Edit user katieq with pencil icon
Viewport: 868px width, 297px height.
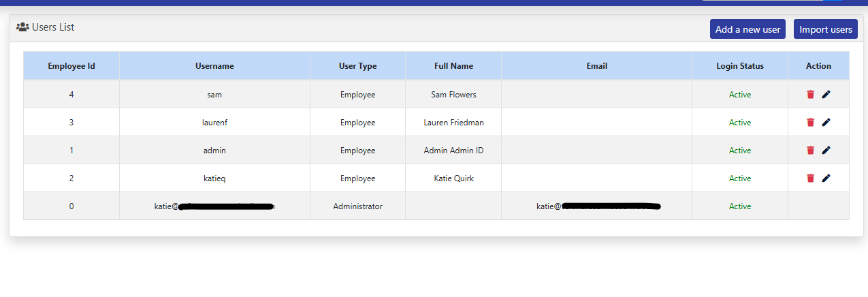point(826,178)
